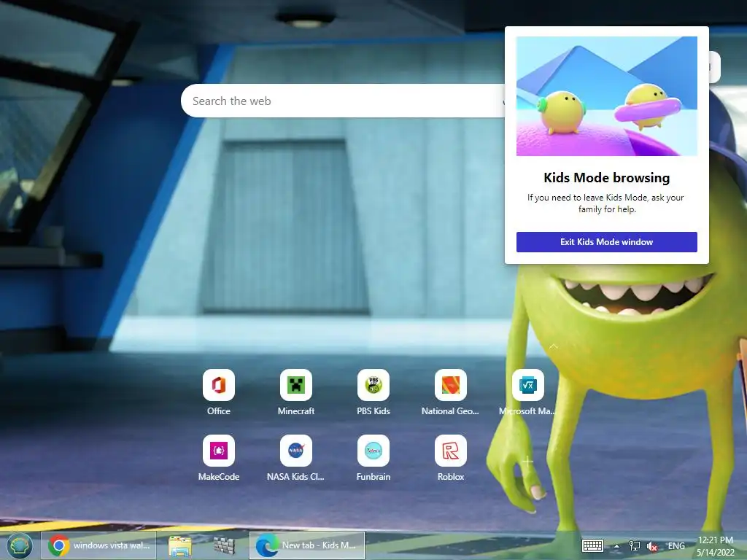Change the ENG input language
Screen dimensions: 747x560
tap(676, 546)
